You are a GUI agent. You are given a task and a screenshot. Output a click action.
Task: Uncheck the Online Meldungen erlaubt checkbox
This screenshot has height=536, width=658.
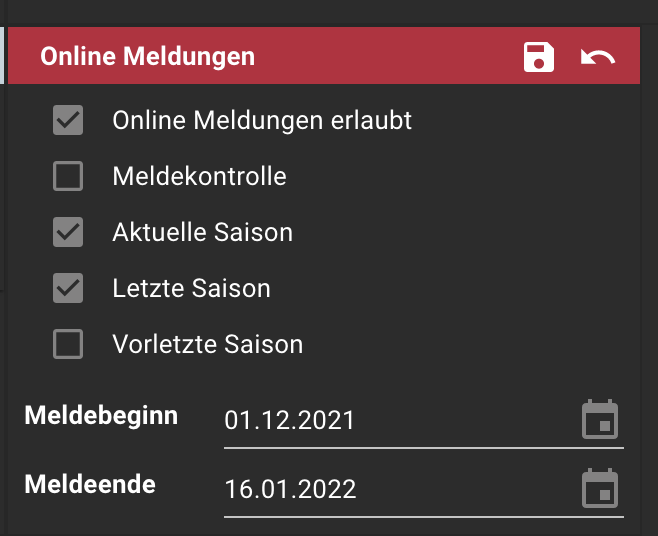click(68, 120)
